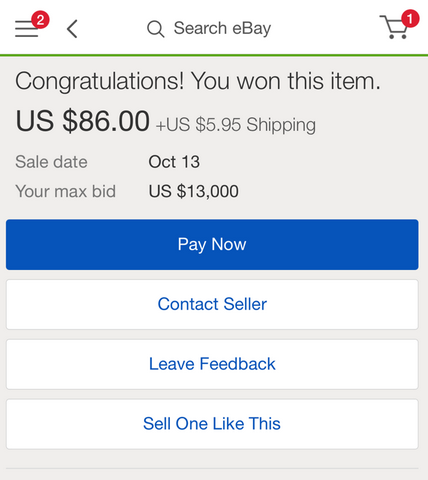Tap the Congratulations heading text

(x=198, y=81)
